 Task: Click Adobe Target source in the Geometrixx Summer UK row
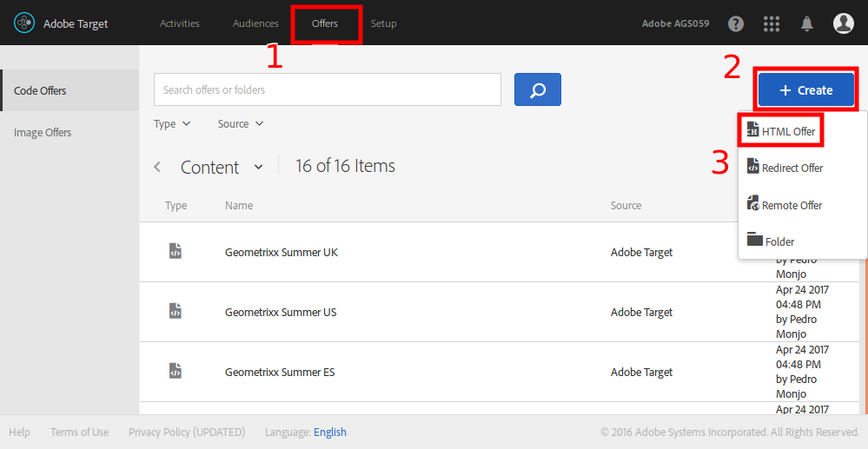(641, 252)
